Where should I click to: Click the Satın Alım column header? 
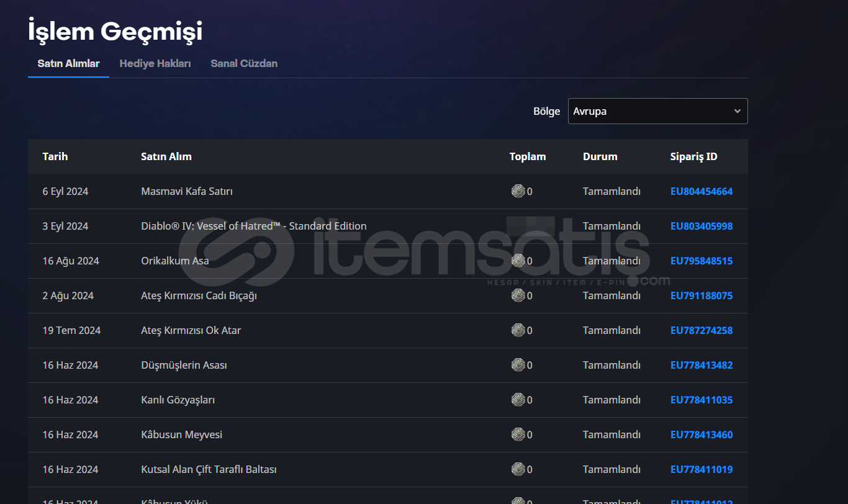[166, 156]
